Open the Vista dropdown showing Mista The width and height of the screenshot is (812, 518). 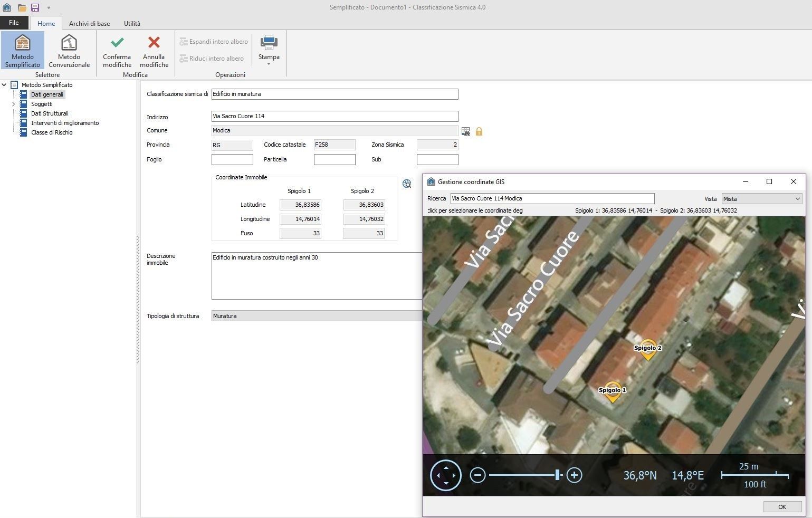point(761,198)
